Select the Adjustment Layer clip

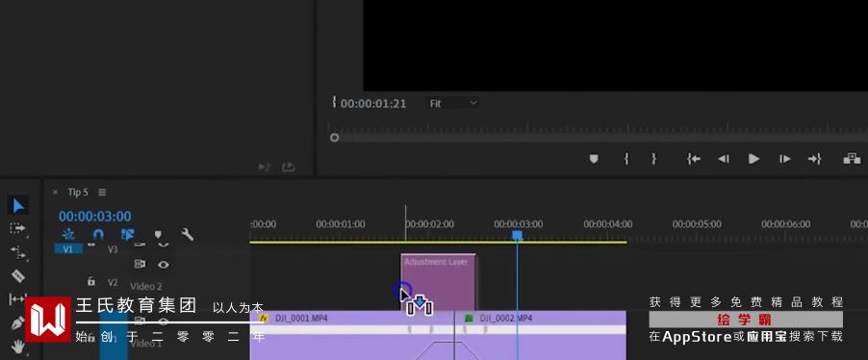[x=438, y=282]
